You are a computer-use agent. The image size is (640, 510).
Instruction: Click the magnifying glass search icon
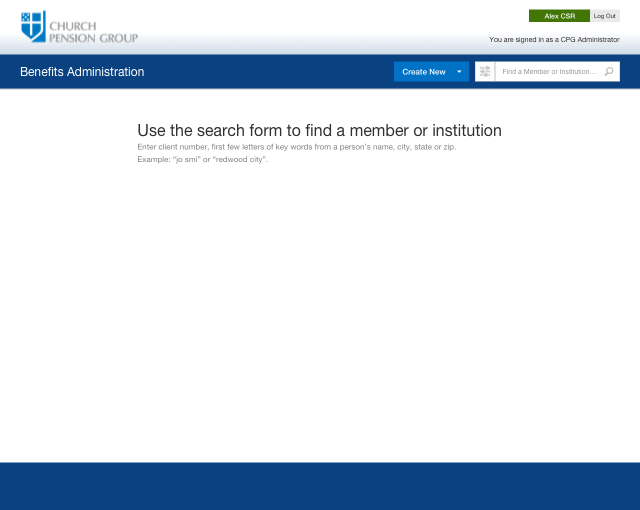tap(609, 71)
